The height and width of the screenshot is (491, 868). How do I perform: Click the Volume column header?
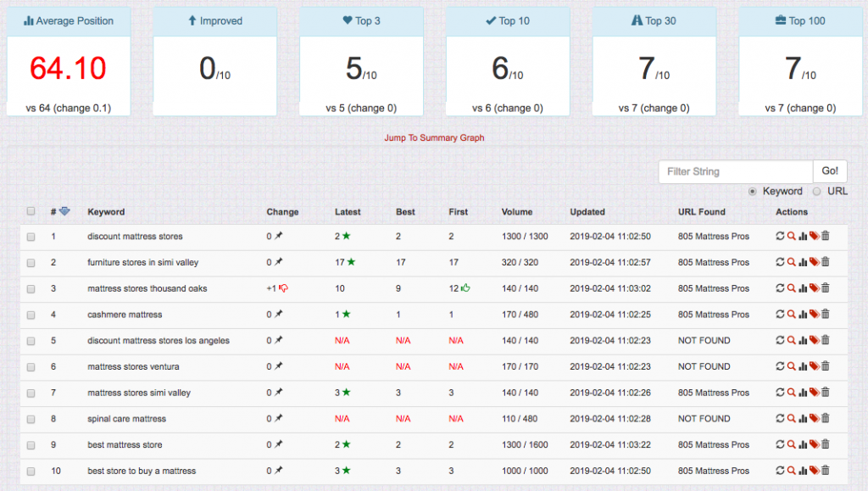[x=517, y=211]
